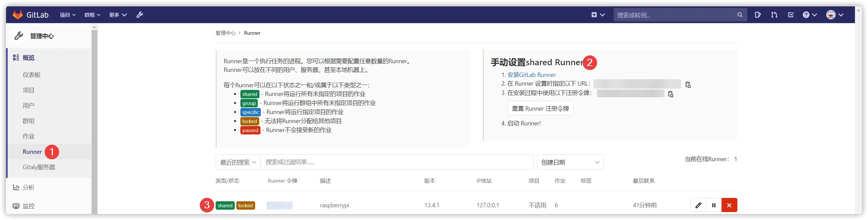Click the 当前在线Runner count text

[711, 159]
